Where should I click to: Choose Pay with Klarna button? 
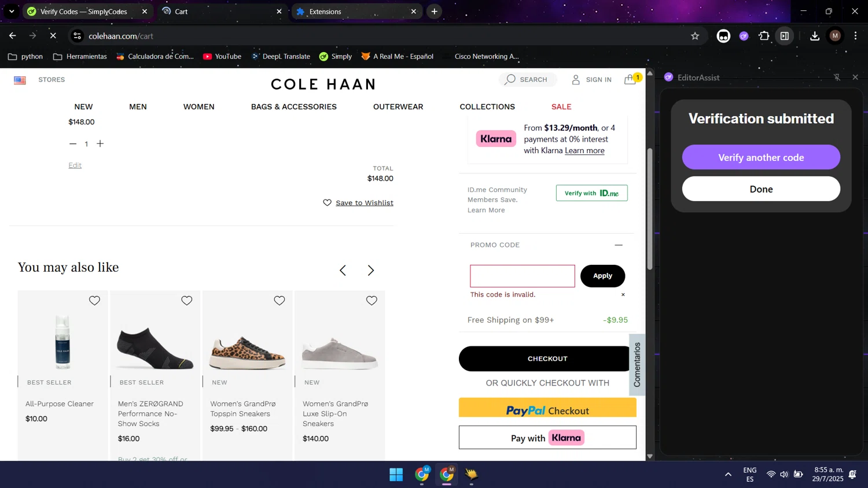click(547, 438)
